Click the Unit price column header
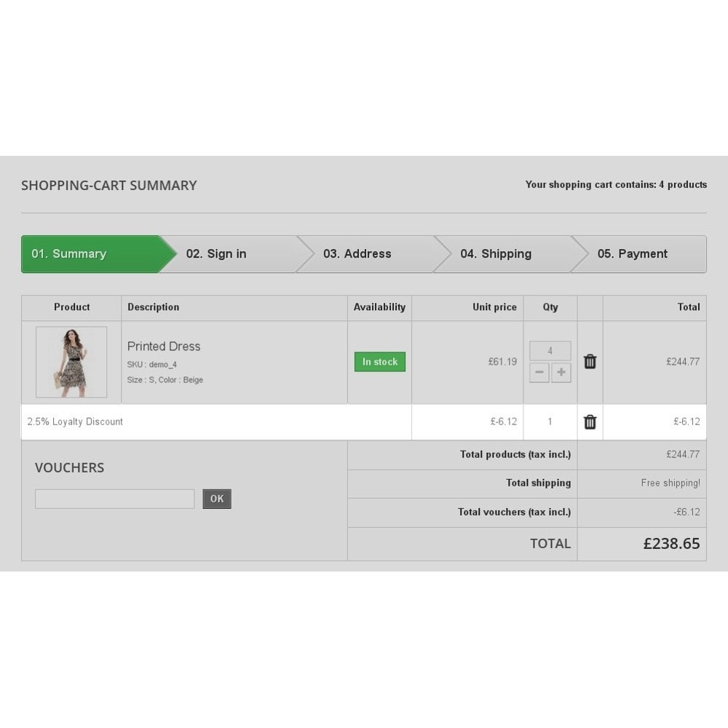This screenshot has height=728, width=728. (x=494, y=307)
